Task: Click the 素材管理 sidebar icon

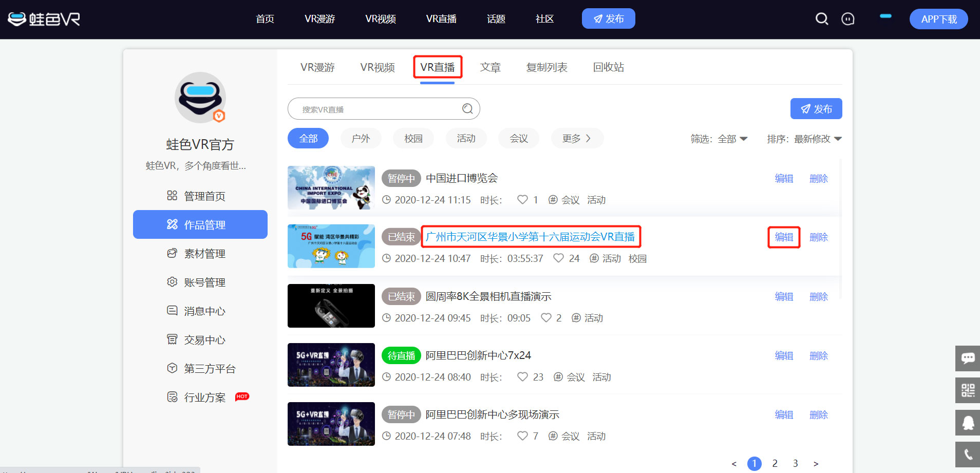Action: pyautogui.click(x=172, y=253)
